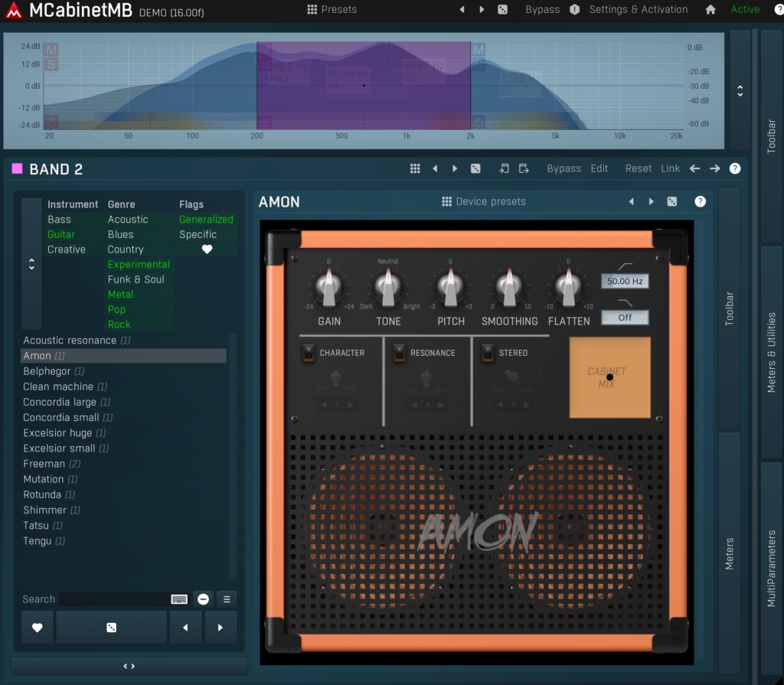Click the random dice icon beside Bypass

[502, 10]
